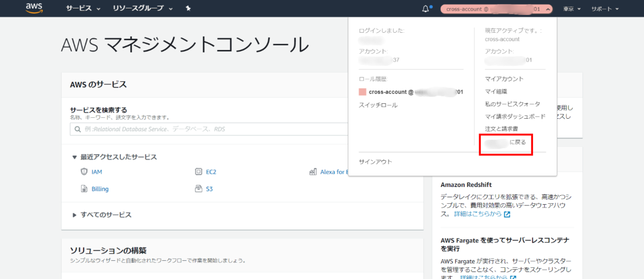Click the search magnifier icon
Image resolution: width=644 pixels, height=279 pixels.
tap(77, 130)
